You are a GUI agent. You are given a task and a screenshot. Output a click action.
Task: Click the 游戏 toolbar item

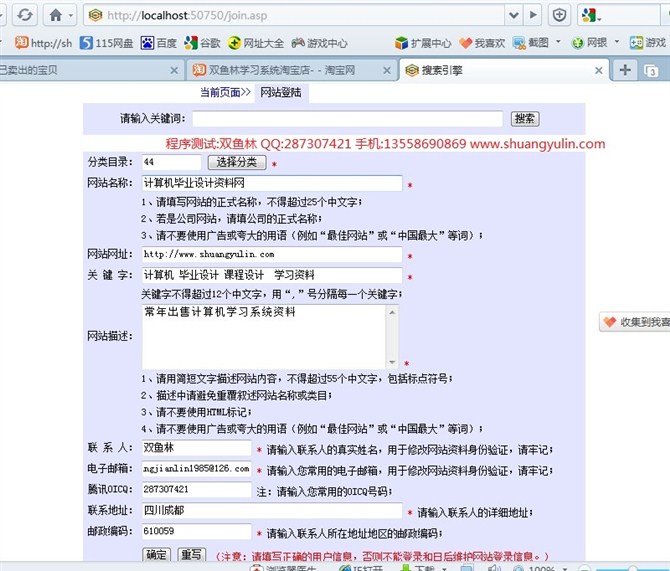(x=648, y=43)
